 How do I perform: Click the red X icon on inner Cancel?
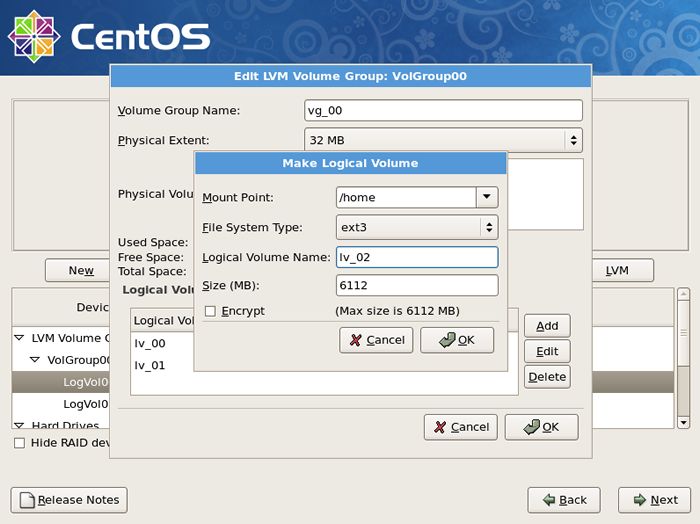[355, 340]
